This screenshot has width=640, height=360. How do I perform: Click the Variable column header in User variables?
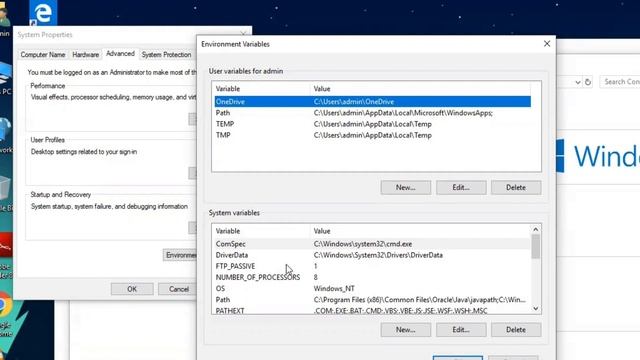(261, 89)
